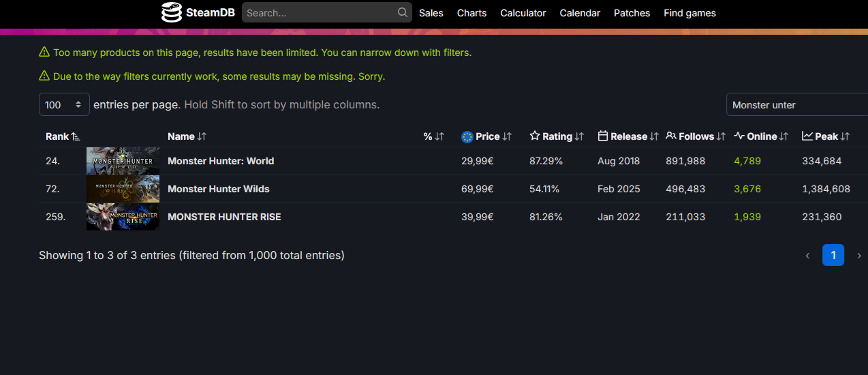
Task: Click the 54.11% rating cell
Action: pyautogui.click(x=544, y=189)
